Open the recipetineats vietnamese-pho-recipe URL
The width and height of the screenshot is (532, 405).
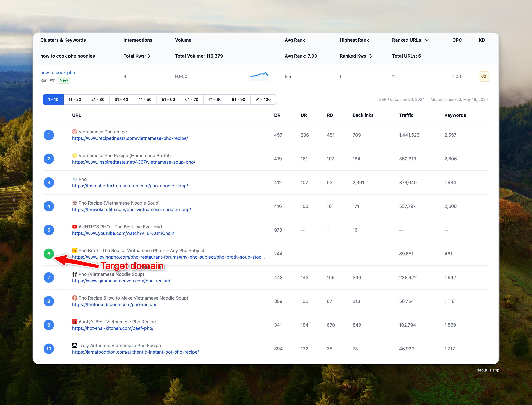click(x=130, y=138)
